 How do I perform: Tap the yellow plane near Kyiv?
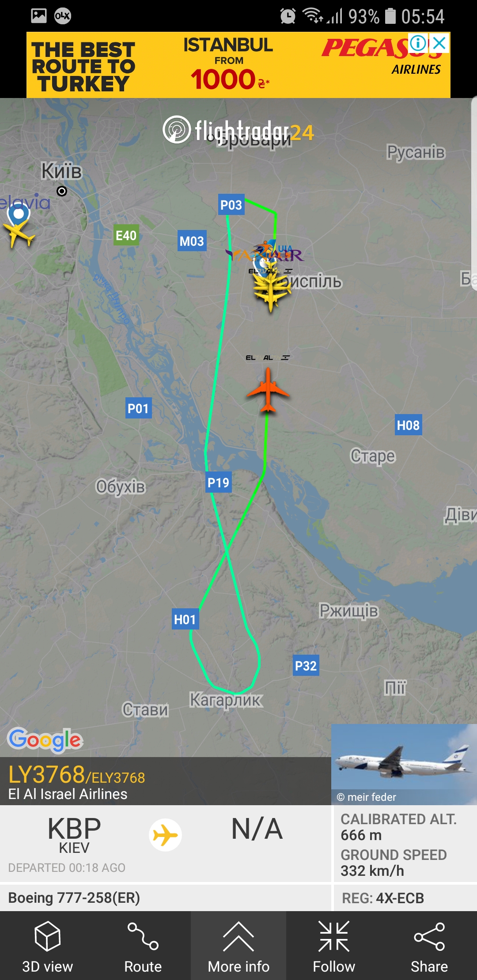[19, 233]
